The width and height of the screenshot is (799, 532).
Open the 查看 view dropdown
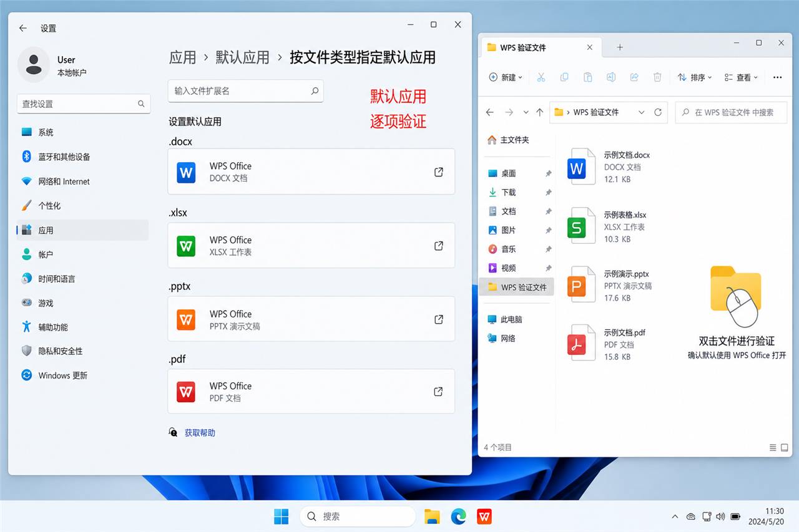[741, 77]
